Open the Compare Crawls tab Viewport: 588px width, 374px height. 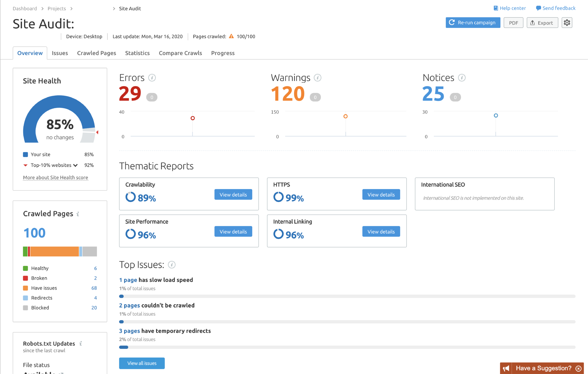[180, 53]
